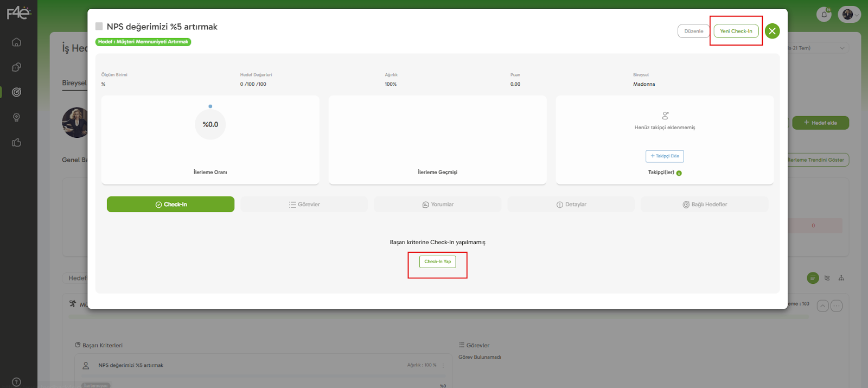Viewport: 868px width, 388px height.
Task: Open the home icon in sidebar
Action: click(17, 42)
